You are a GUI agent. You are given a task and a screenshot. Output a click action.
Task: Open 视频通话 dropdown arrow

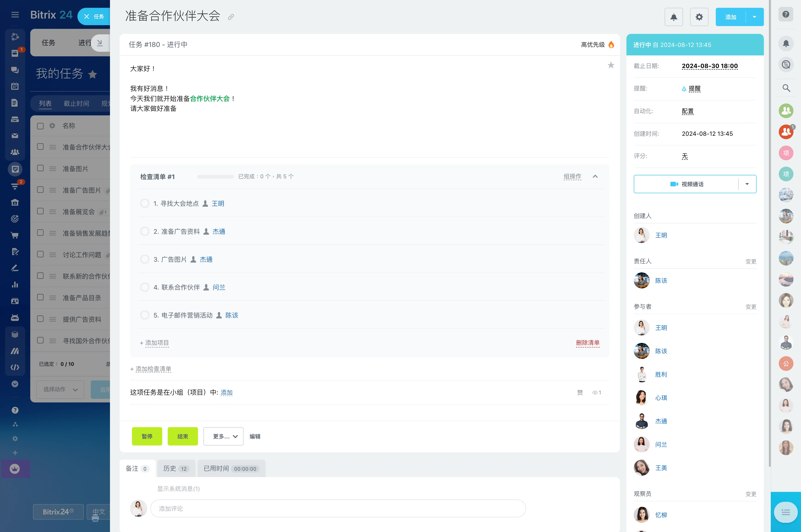tap(747, 184)
